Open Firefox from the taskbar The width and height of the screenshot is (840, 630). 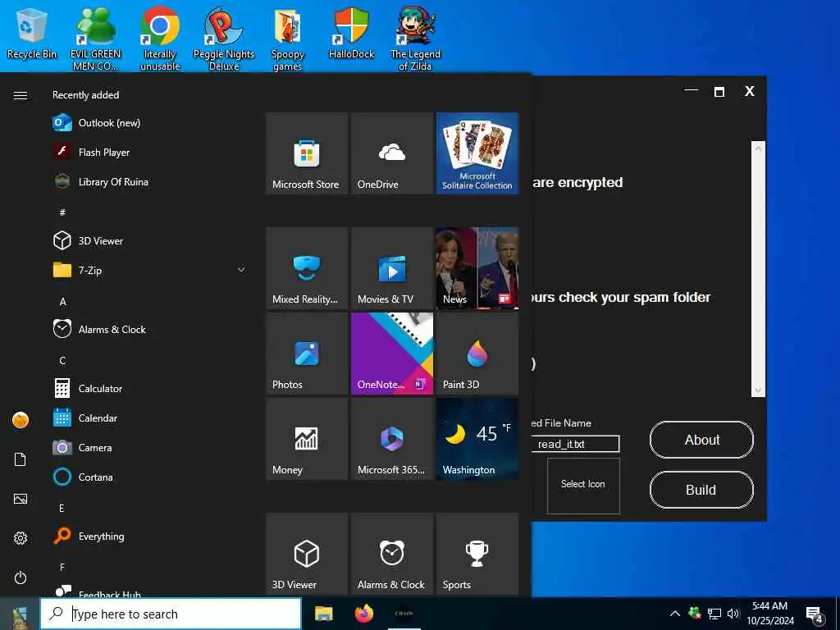pos(364,614)
